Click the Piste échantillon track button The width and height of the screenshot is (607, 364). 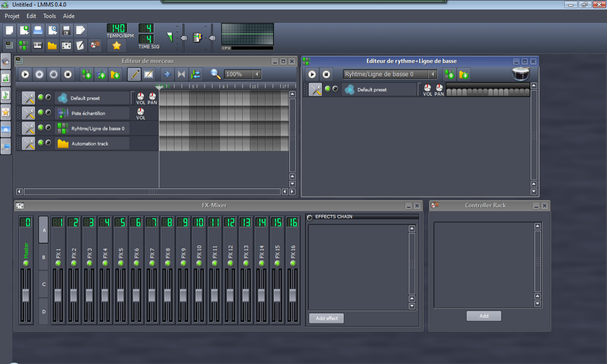tap(92, 113)
